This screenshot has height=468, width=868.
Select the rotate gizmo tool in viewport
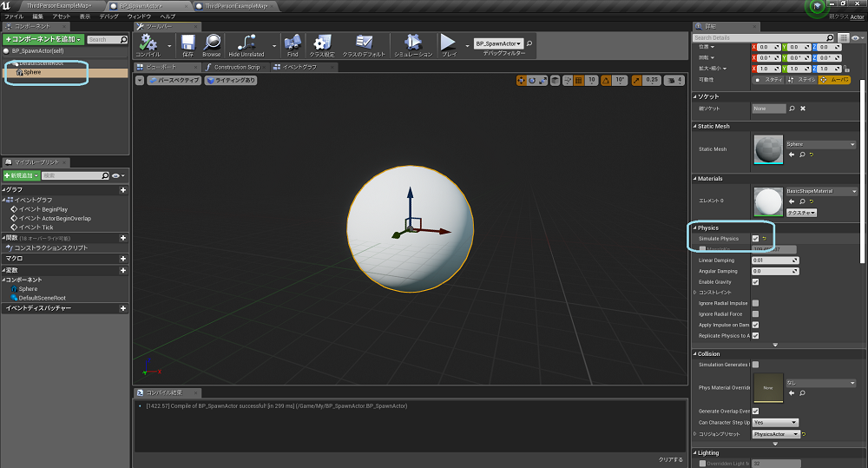[x=531, y=80]
